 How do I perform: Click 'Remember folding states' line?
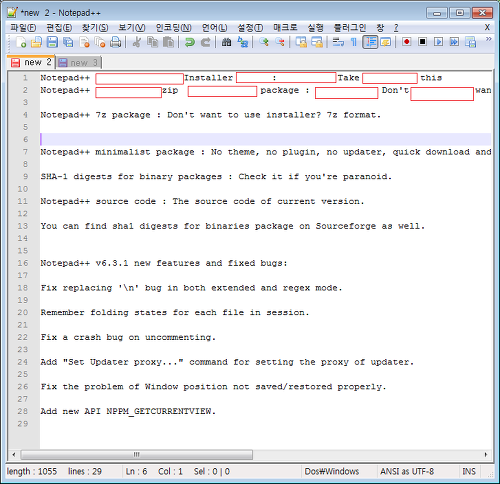[x=175, y=313]
